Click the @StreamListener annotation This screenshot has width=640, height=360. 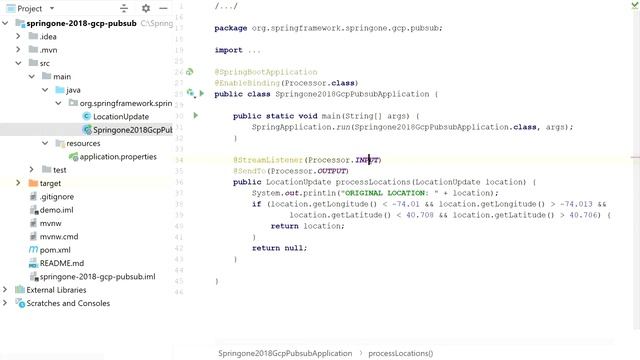coord(268,160)
